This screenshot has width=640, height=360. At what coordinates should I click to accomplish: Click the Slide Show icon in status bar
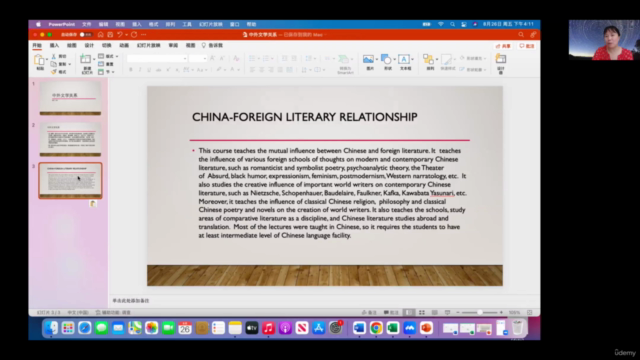pyautogui.click(x=447, y=312)
